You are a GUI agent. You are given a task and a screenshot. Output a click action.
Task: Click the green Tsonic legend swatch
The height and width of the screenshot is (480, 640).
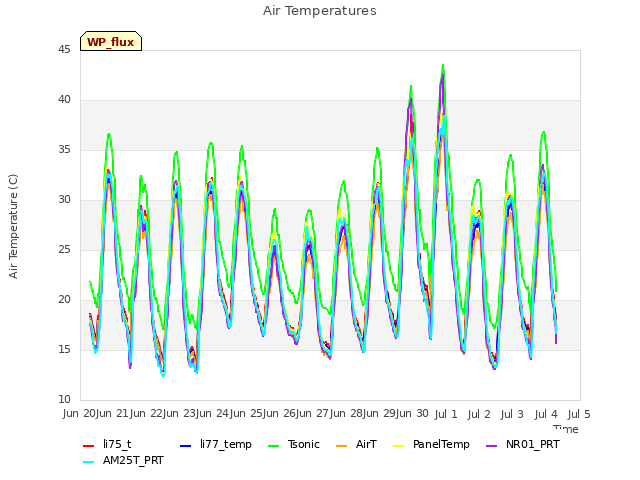(x=273, y=446)
